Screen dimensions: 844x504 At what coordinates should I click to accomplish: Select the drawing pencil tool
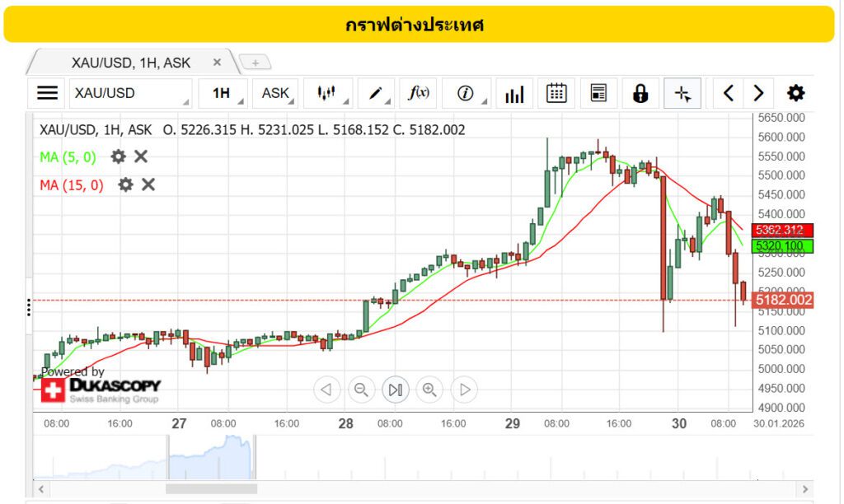coord(376,93)
